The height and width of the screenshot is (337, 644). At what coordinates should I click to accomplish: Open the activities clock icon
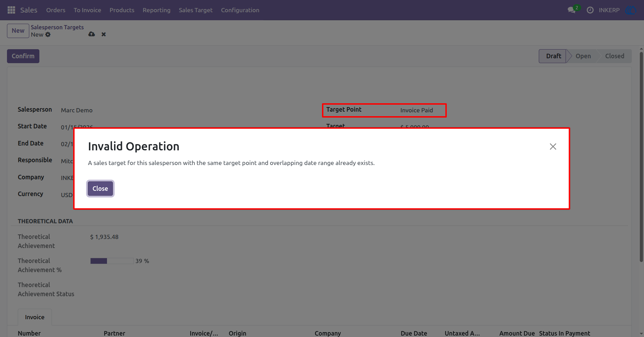[590, 10]
